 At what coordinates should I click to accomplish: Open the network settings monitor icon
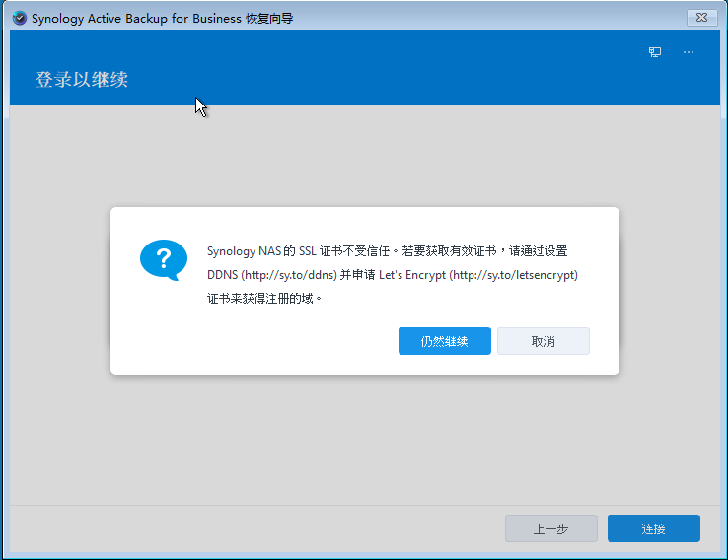click(x=655, y=52)
